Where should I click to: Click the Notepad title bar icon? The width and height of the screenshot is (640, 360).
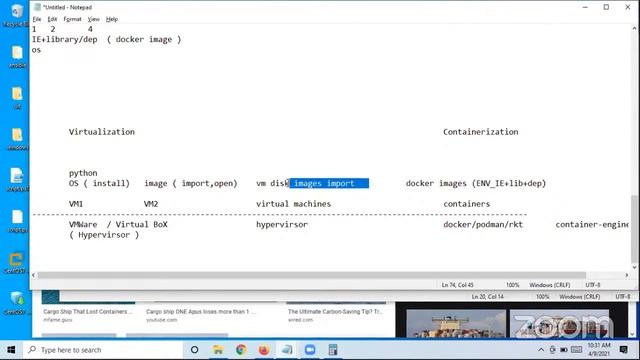[37, 7]
